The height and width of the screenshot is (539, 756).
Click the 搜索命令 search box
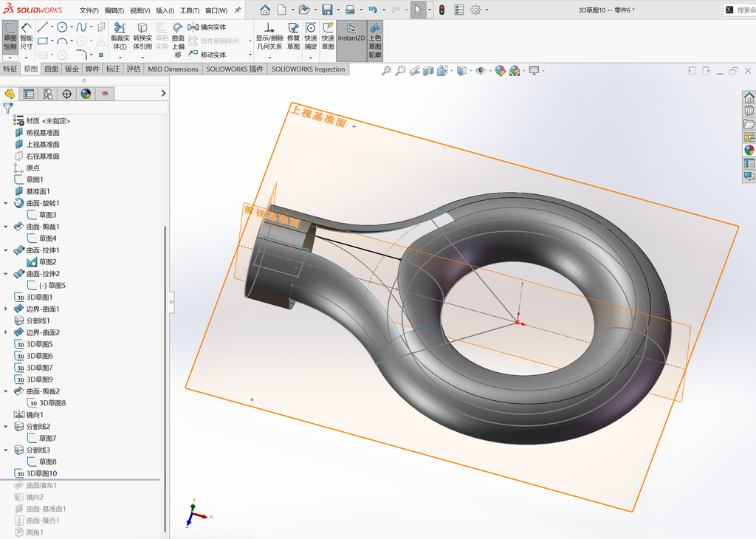click(740, 10)
